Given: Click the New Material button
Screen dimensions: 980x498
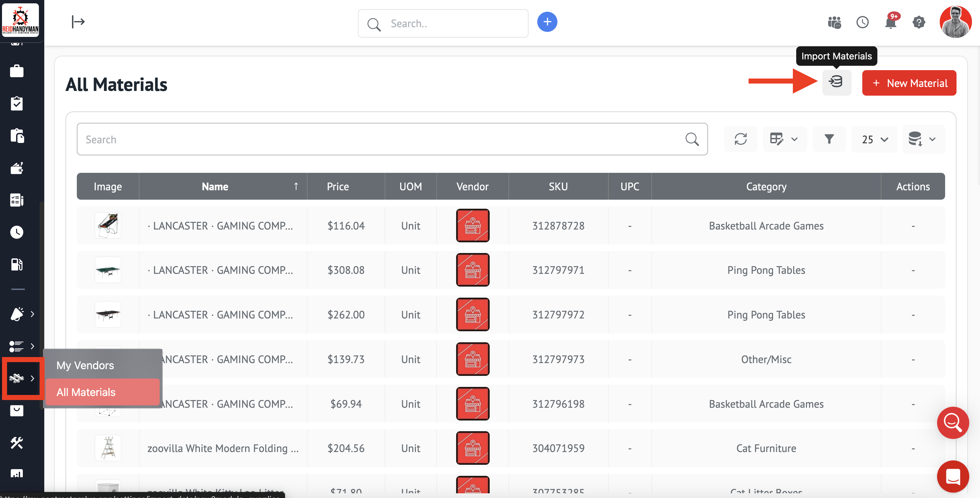Looking at the screenshot, I should 909,83.
